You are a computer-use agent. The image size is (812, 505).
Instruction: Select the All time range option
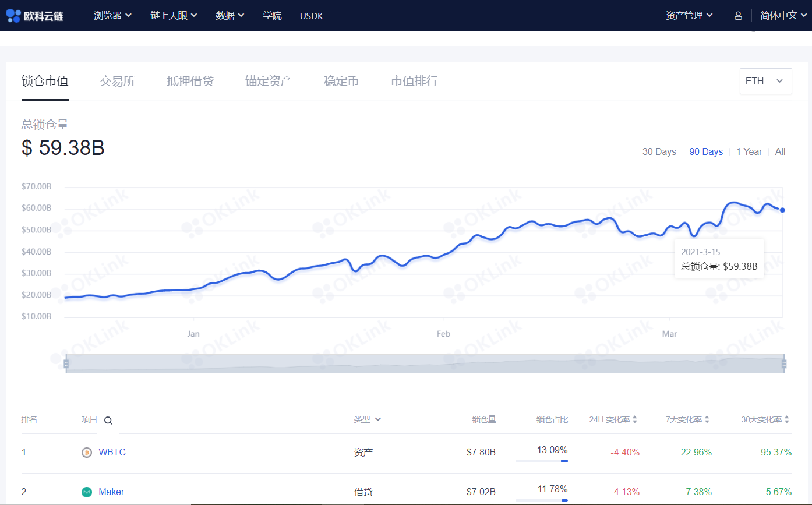(x=780, y=151)
